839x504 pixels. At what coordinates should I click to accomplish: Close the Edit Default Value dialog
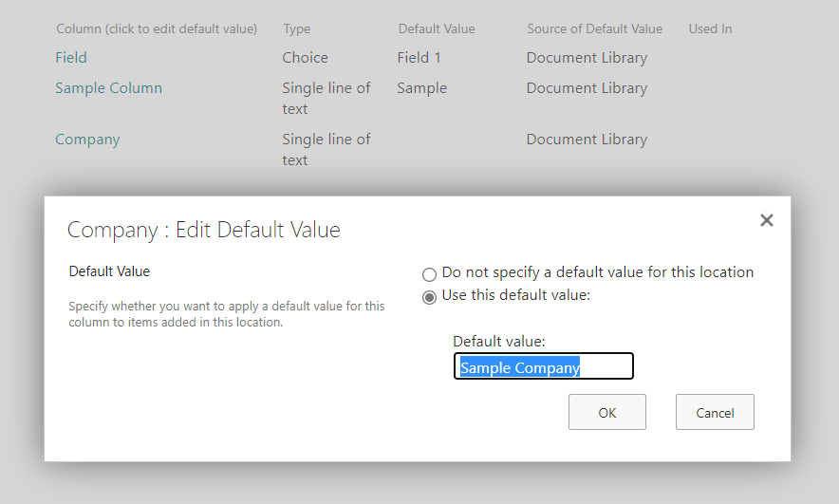[766, 220]
